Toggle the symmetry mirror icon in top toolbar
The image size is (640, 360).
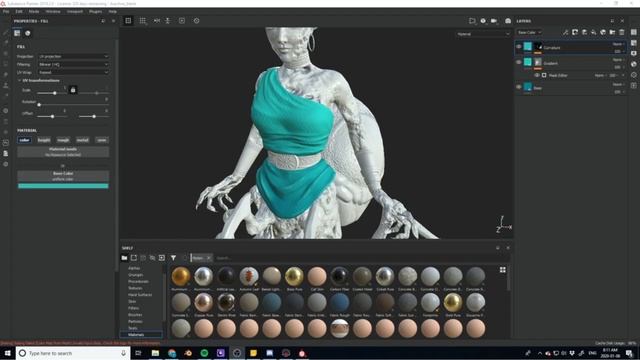coord(157,20)
